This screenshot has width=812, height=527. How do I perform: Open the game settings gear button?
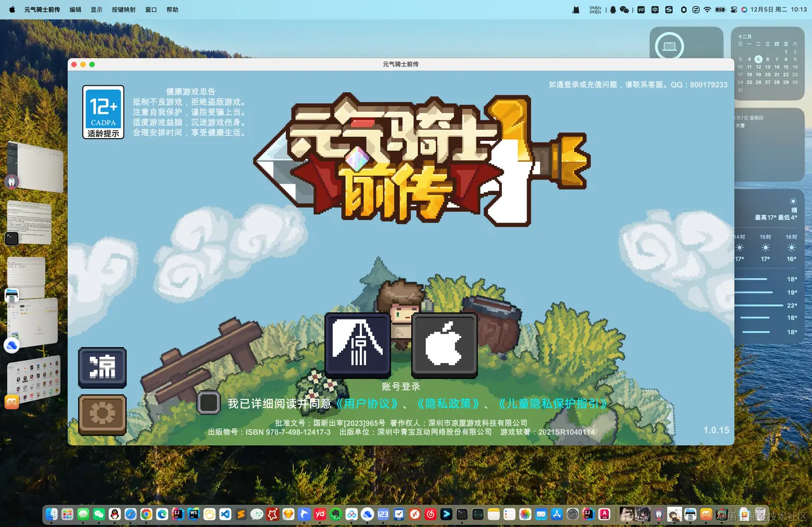click(x=102, y=414)
